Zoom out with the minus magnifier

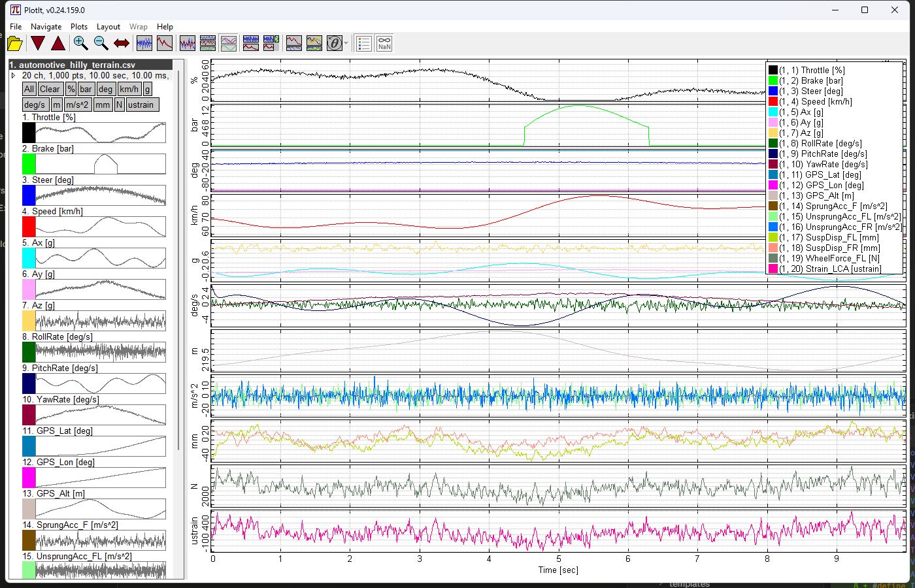coord(101,44)
